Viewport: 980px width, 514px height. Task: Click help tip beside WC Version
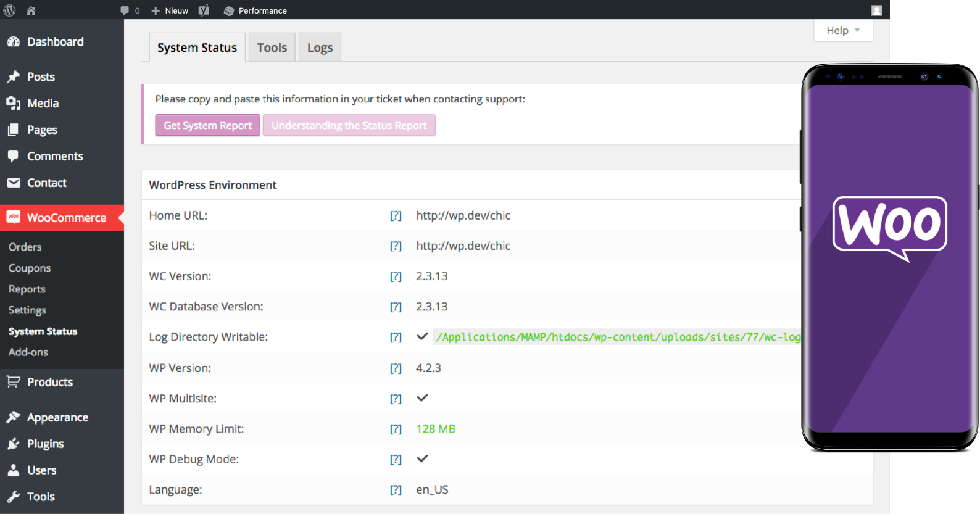coord(396,276)
